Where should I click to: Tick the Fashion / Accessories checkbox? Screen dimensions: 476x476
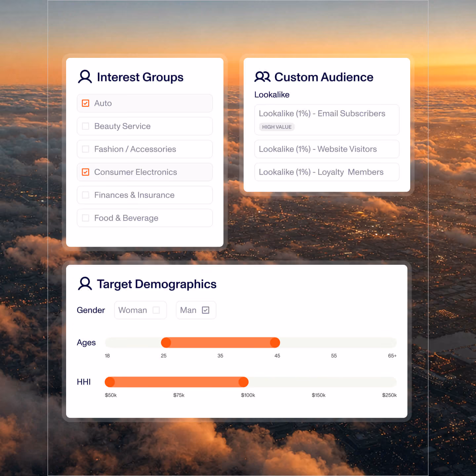click(x=85, y=149)
